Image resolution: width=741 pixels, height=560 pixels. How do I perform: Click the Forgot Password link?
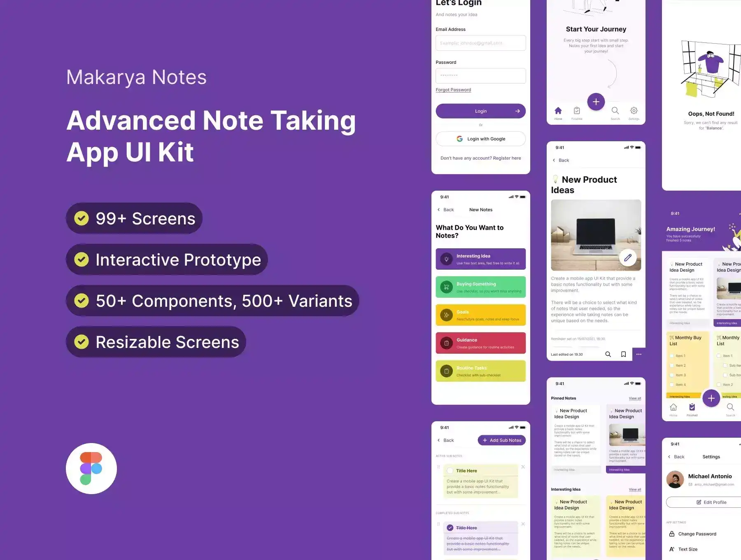[x=453, y=90]
